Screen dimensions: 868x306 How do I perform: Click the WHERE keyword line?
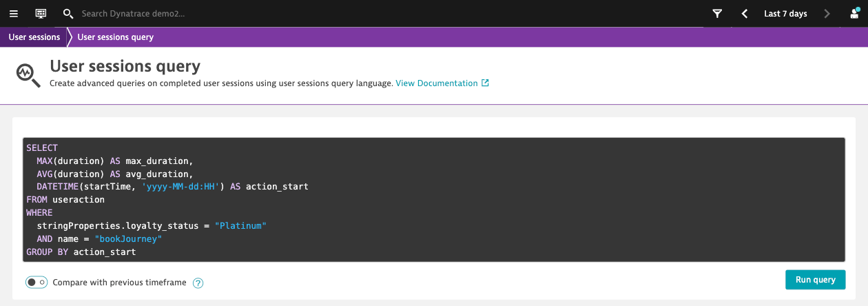pos(39,213)
